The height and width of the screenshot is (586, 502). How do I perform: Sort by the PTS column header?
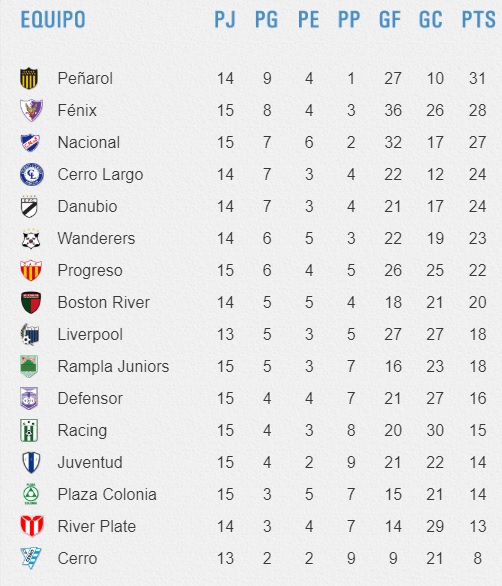pyautogui.click(x=478, y=19)
